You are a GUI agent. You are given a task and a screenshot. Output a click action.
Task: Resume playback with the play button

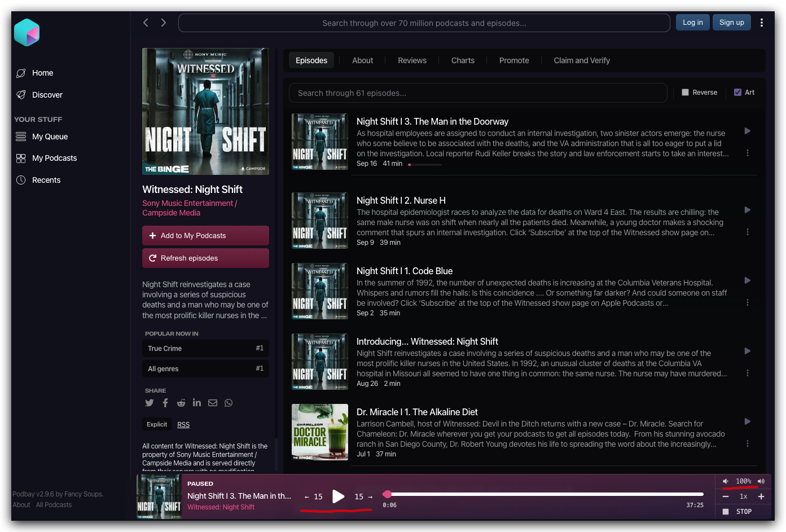tap(339, 496)
